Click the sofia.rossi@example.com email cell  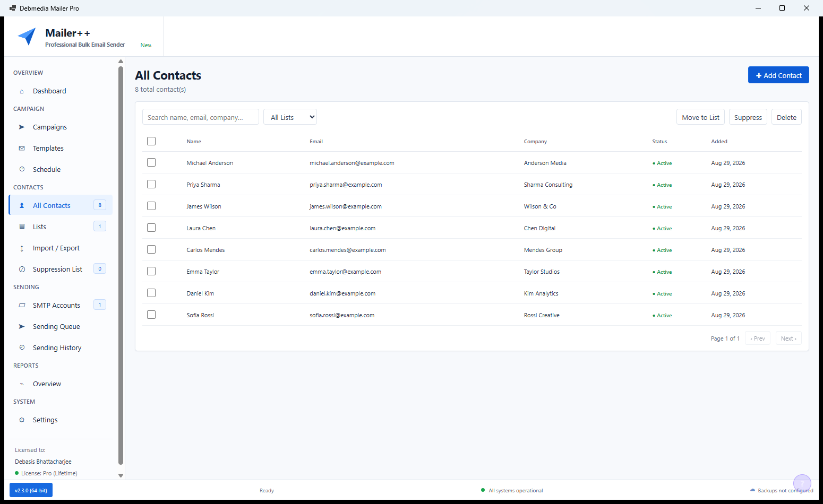(x=342, y=315)
